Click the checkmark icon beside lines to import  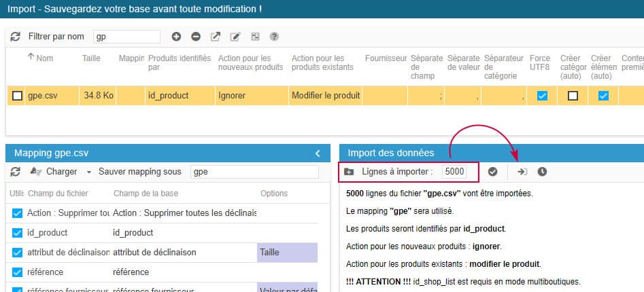coord(493,172)
